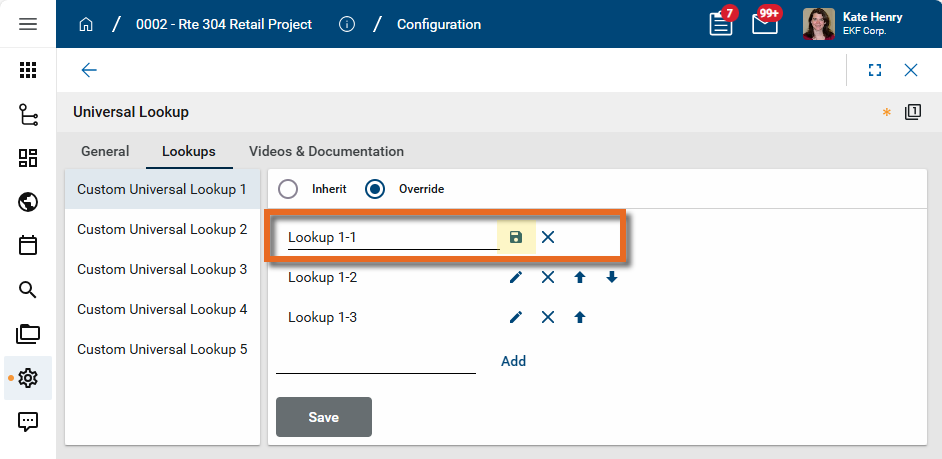Image resolution: width=942 pixels, height=459 pixels.
Task: Open the globe icon in sidebar
Action: coord(28,202)
